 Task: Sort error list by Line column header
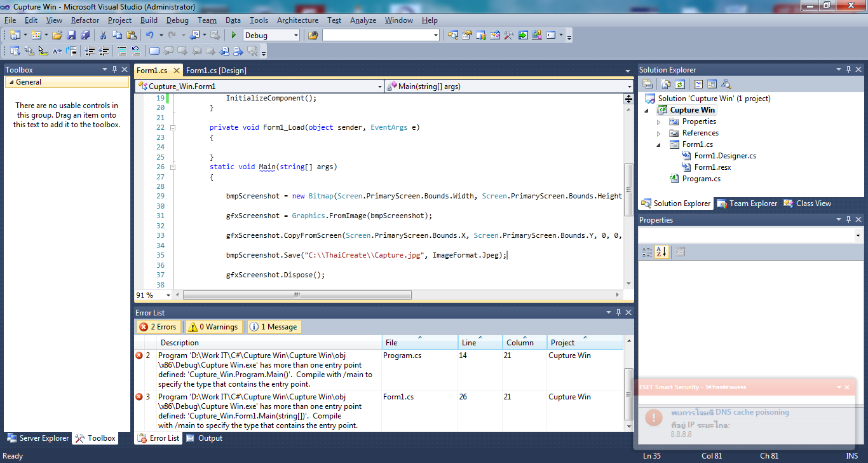coord(480,343)
